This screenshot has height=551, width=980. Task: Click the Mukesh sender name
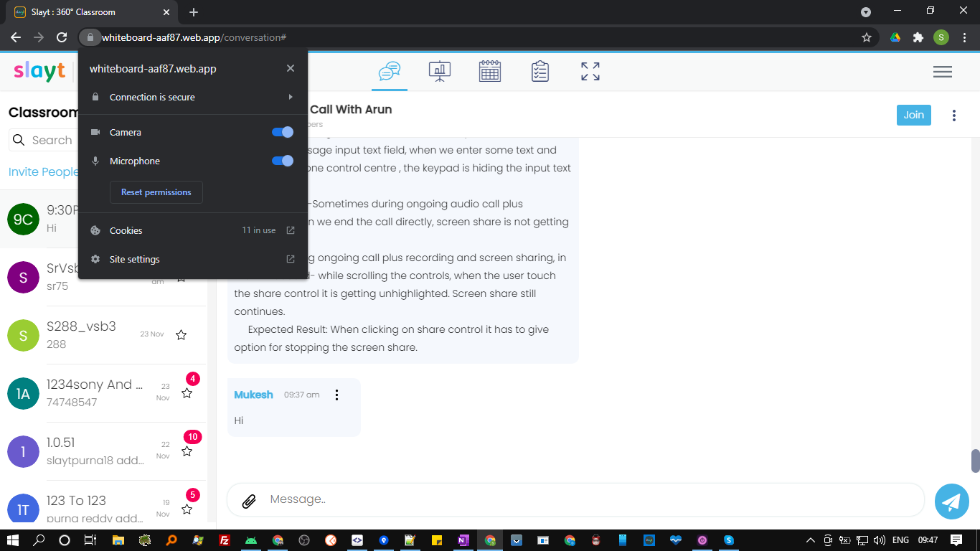(x=253, y=395)
